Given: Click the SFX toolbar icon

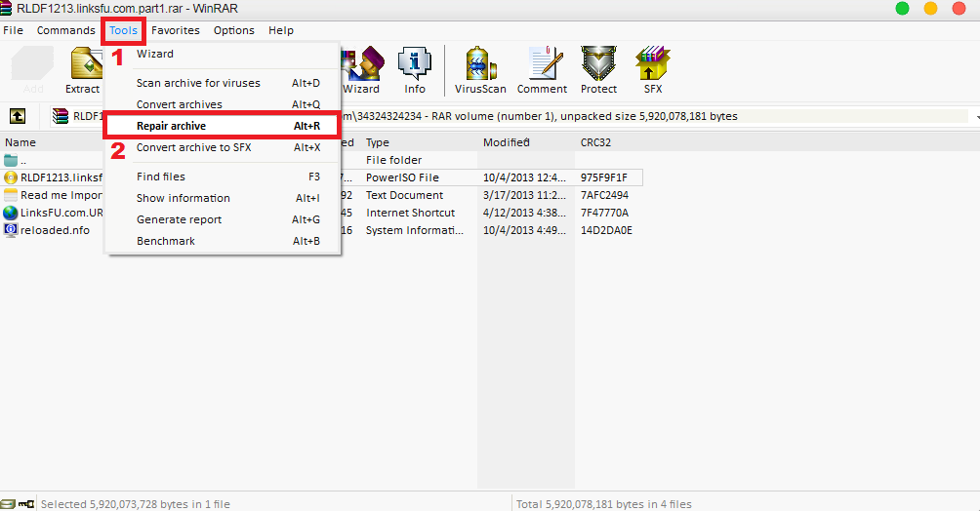Looking at the screenshot, I should tap(652, 63).
